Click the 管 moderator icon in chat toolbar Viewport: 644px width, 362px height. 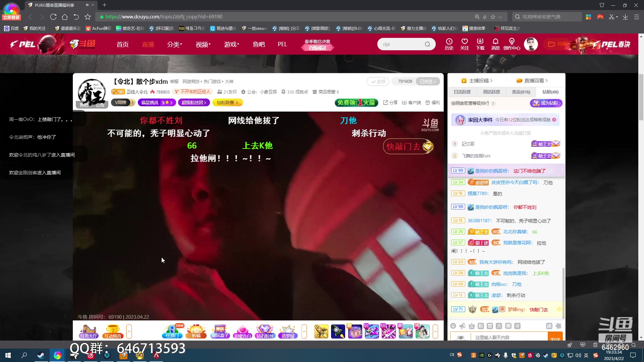coord(490,326)
